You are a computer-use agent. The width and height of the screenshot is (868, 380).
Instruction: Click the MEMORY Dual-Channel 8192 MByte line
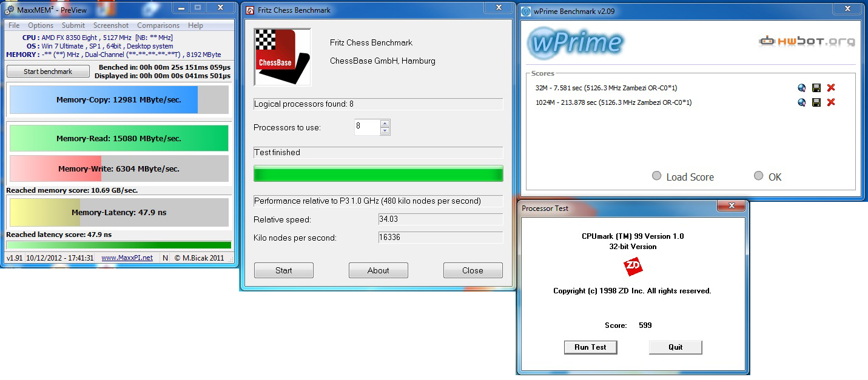point(113,55)
